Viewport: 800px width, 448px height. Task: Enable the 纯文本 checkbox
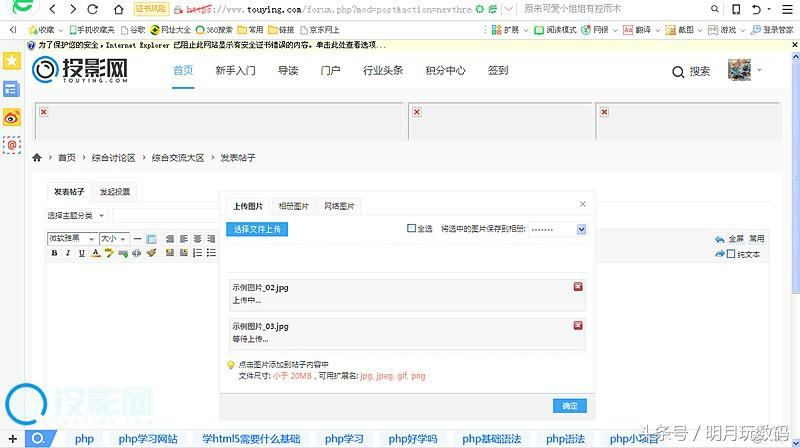731,254
